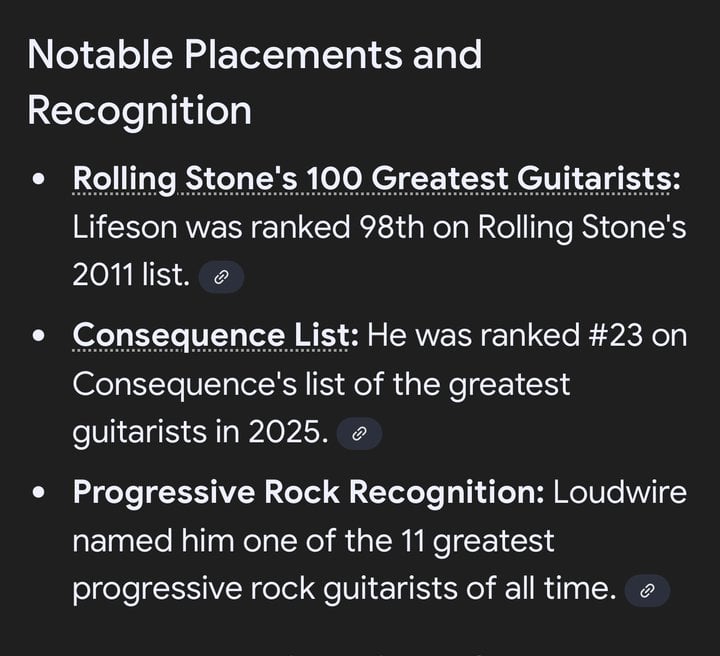This screenshot has height=656, width=720.
Task: Click the word "Loudwire"
Action: [x=620, y=492]
